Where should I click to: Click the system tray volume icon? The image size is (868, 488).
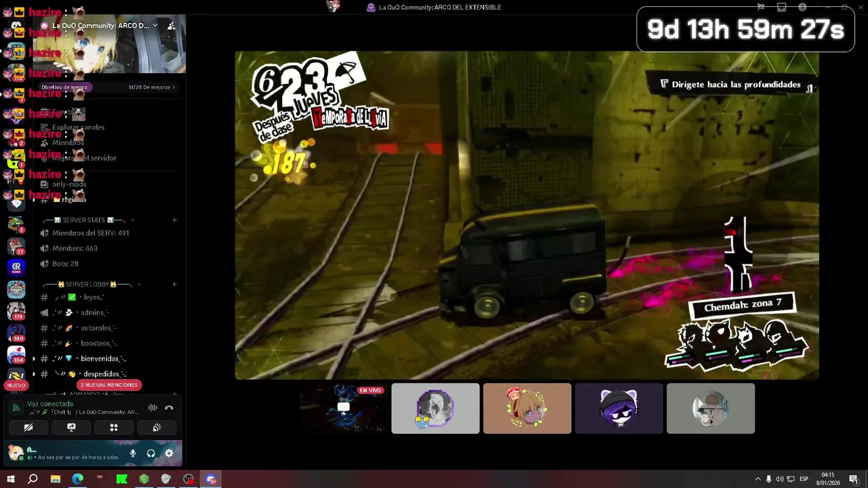779,479
